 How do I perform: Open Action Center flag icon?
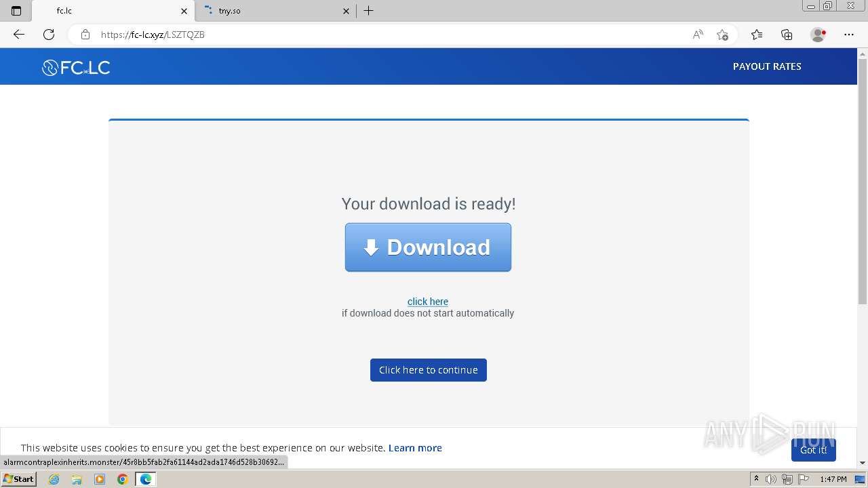pos(803,479)
